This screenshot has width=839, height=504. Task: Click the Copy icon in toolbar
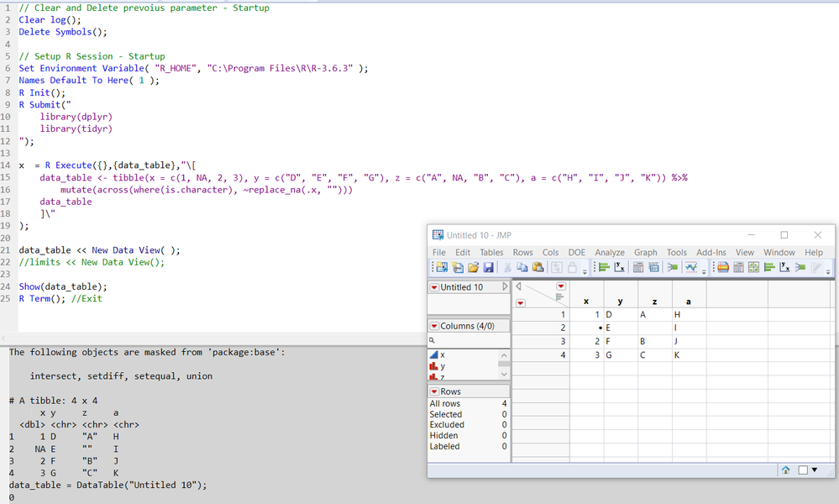pyautogui.click(x=522, y=268)
